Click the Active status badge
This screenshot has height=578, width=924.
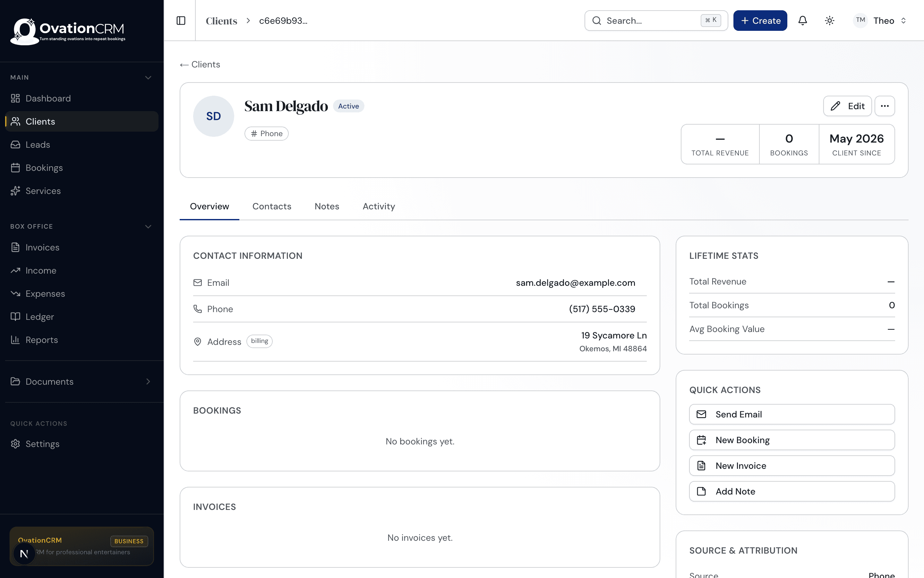[348, 106]
